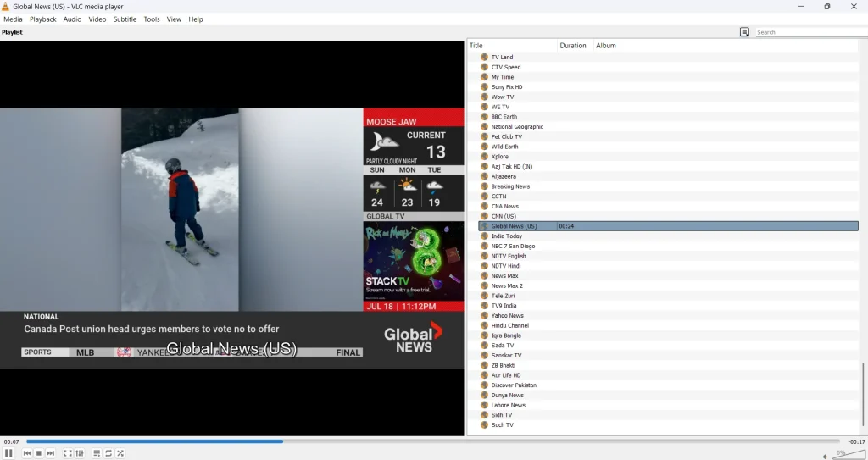This screenshot has width=868, height=460.
Task: Select Aljazeera channel icon
Action: click(x=484, y=176)
